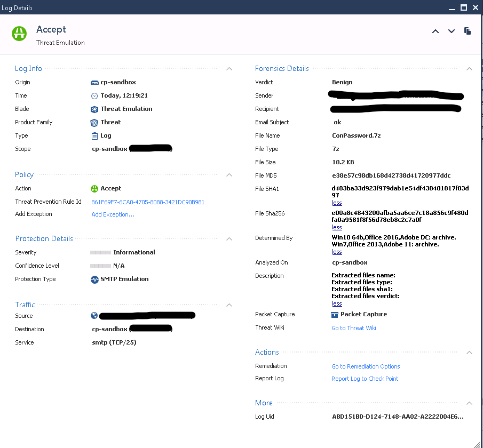Click the clock icon beside Time

[94, 96]
